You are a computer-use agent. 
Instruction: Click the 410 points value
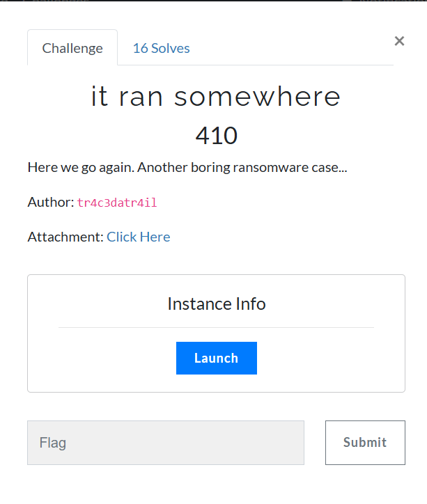coord(217,136)
